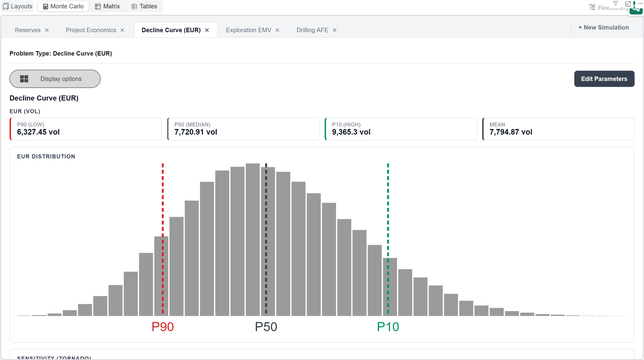Click the green P10 marker line
The height and width of the screenshot is (360, 644).
(388, 239)
